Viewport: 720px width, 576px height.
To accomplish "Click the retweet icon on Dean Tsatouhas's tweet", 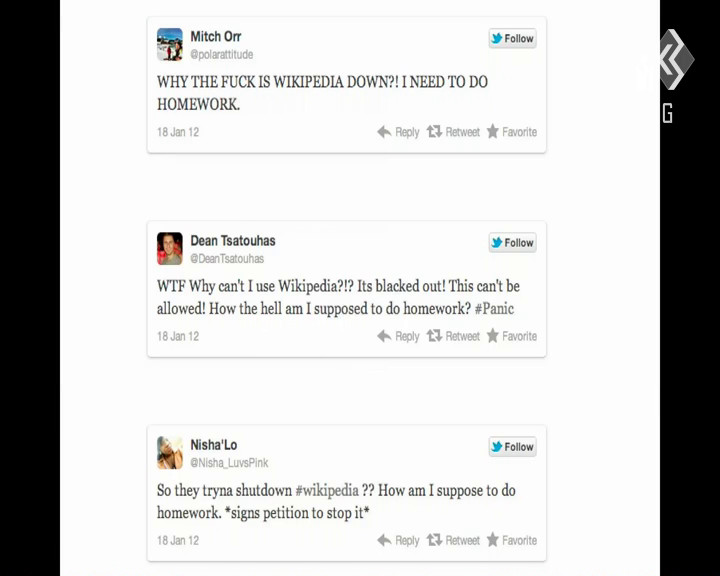I will [434, 336].
